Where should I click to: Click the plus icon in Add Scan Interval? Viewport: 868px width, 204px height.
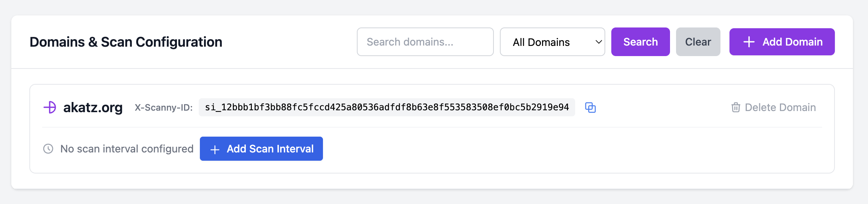pos(215,149)
